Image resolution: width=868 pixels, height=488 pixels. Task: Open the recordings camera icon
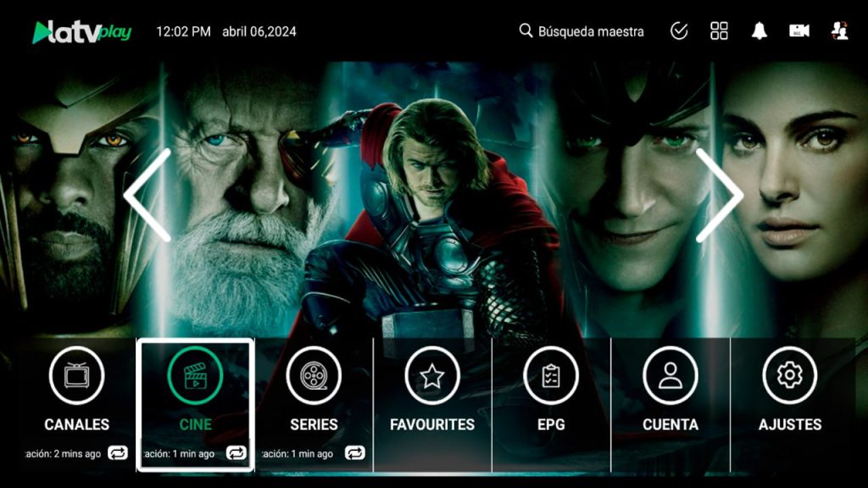click(799, 31)
